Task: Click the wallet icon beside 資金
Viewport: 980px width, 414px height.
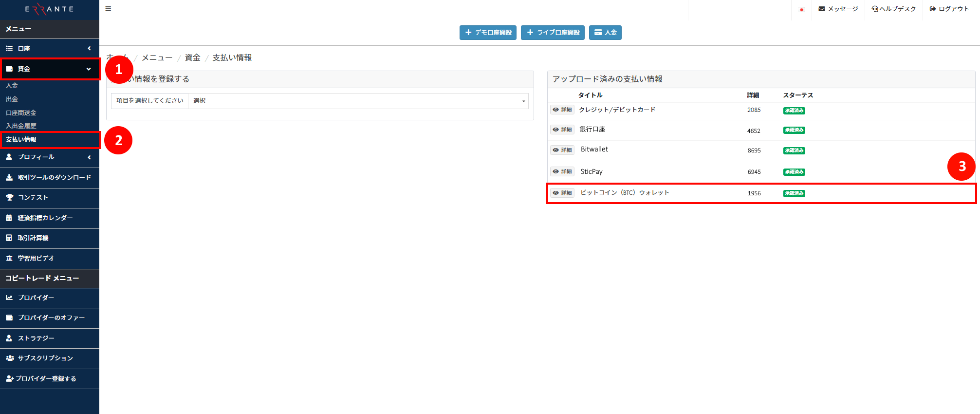Action: tap(9, 69)
